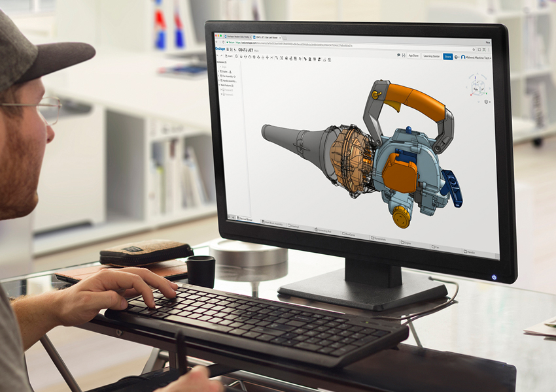Open the Short Block Assembly tab
556x392 pixels.
[272, 223]
